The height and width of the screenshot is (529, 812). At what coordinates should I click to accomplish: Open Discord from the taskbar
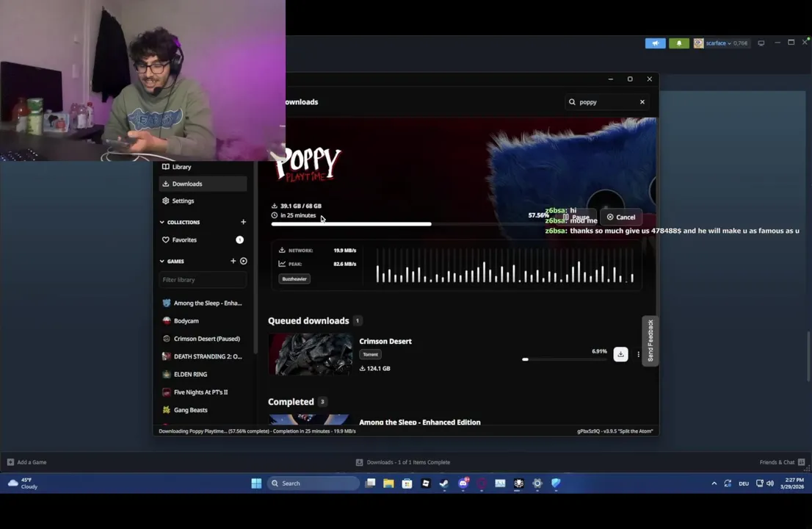tap(463, 483)
